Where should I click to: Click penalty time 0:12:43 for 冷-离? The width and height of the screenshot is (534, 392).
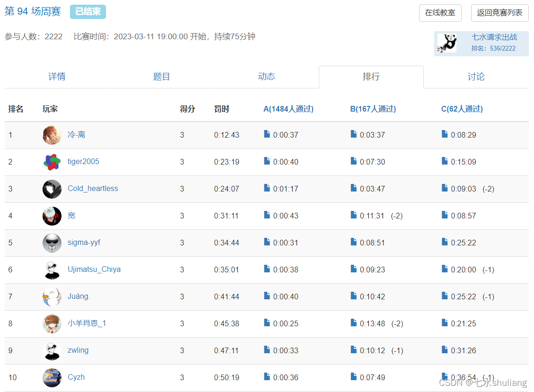tap(227, 135)
